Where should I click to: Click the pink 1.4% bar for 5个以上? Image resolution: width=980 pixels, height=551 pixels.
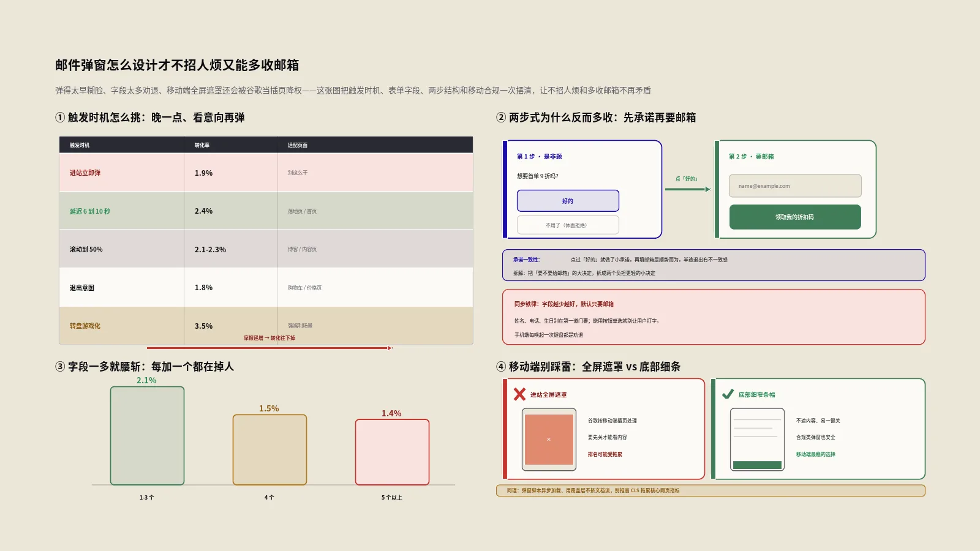[x=392, y=452]
